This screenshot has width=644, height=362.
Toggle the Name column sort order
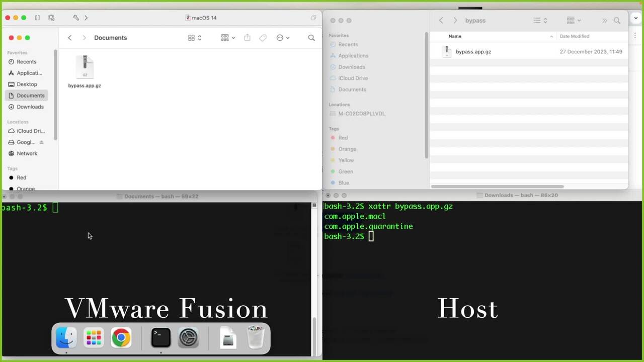tap(455, 36)
